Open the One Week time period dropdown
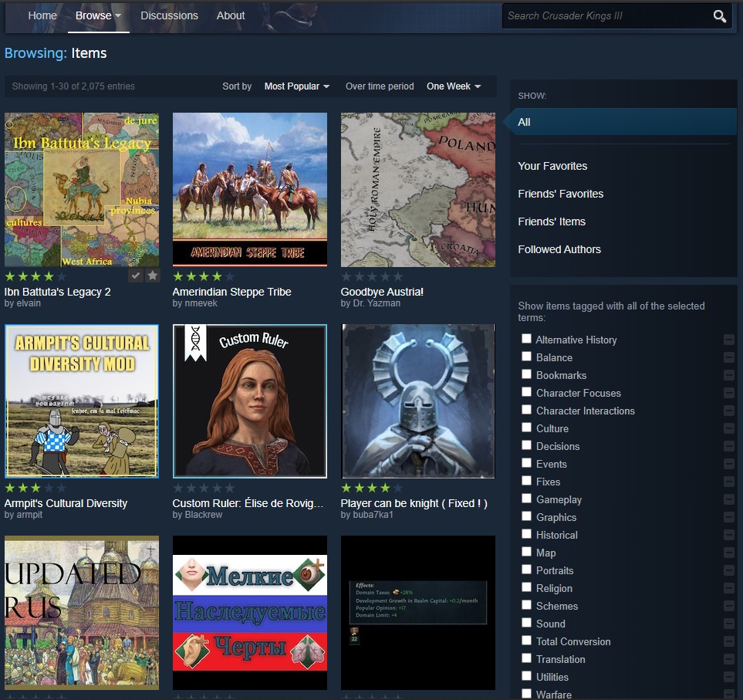 (454, 86)
